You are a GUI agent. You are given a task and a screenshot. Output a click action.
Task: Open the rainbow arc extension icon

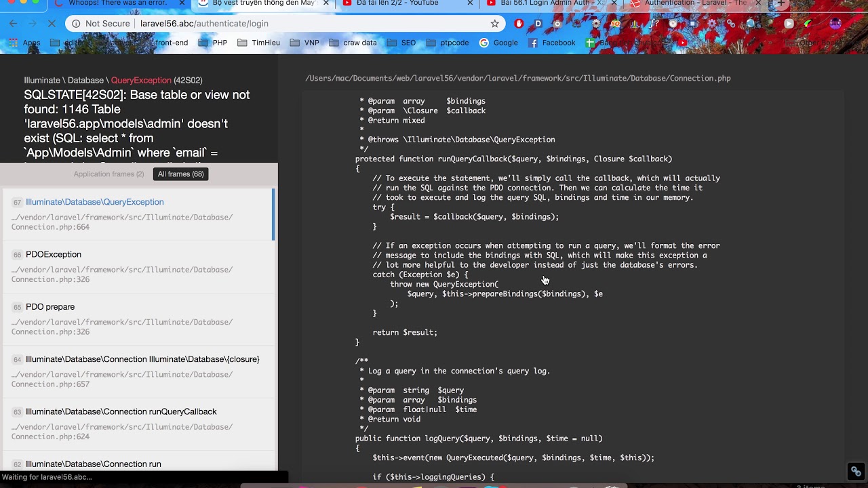[808, 24]
